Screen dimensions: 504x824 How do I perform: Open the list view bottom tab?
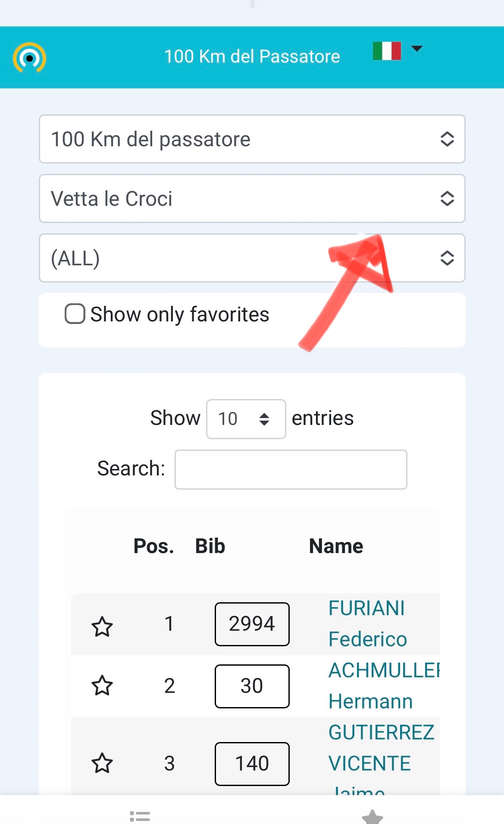[140, 816]
